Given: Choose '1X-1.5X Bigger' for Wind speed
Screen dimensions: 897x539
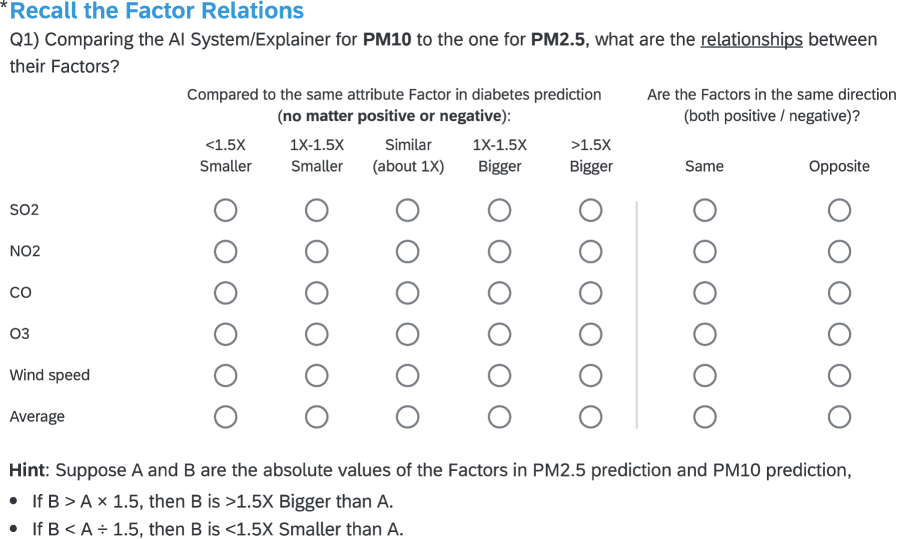Looking at the screenshot, I should pyautogui.click(x=499, y=375).
